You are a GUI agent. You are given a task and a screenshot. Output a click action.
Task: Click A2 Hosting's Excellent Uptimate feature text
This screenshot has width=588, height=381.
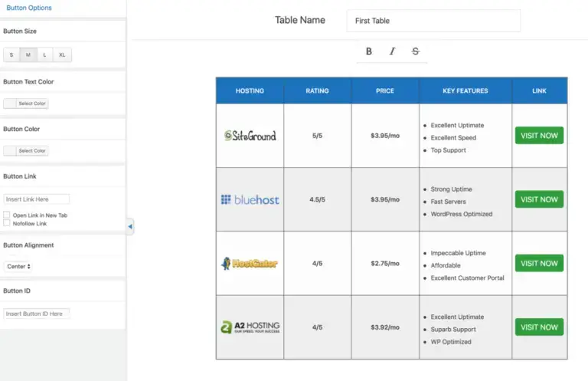[x=457, y=317]
